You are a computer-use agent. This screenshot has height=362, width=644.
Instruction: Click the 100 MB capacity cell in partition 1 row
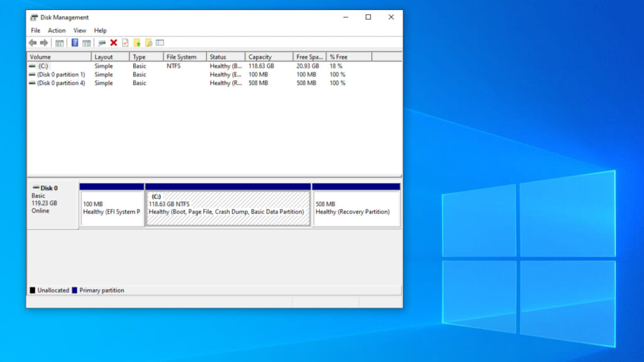[258, 75]
